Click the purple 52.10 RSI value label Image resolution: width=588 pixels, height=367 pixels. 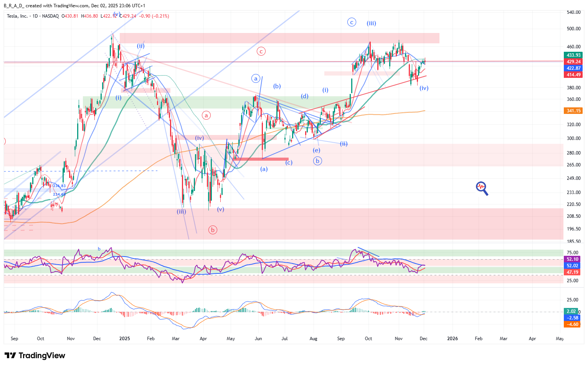[x=572, y=259]
